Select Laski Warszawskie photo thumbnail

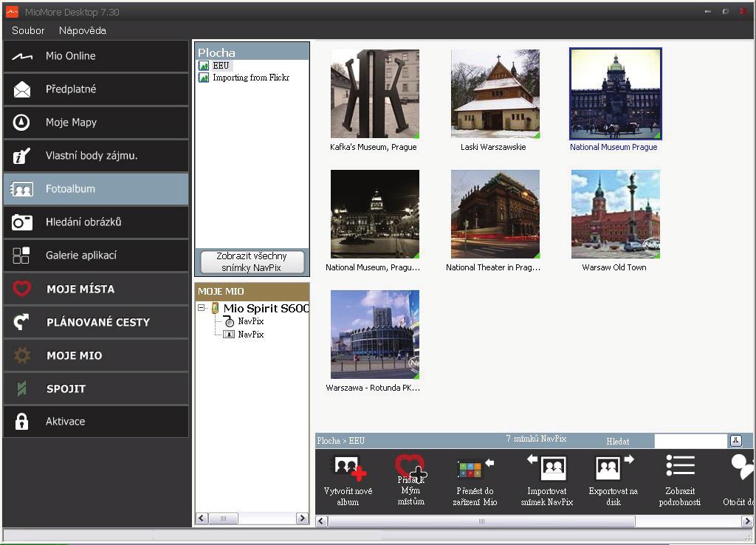[x=495, y=94]
